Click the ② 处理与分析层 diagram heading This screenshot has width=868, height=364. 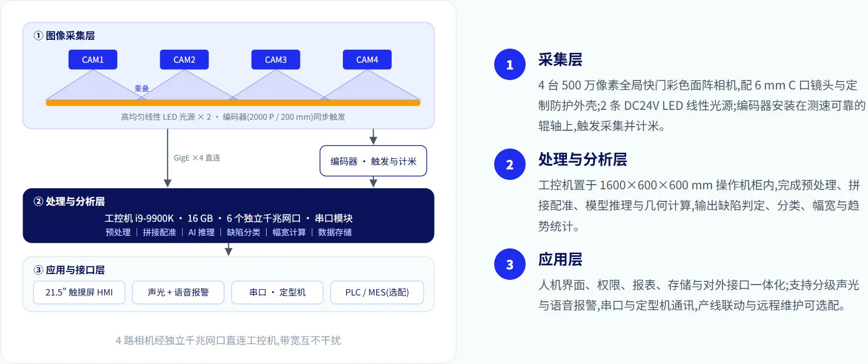[x=69, y=201]
